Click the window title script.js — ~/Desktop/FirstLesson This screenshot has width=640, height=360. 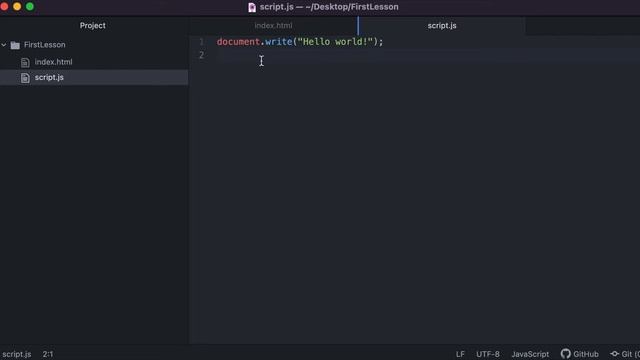click(329, 7)
